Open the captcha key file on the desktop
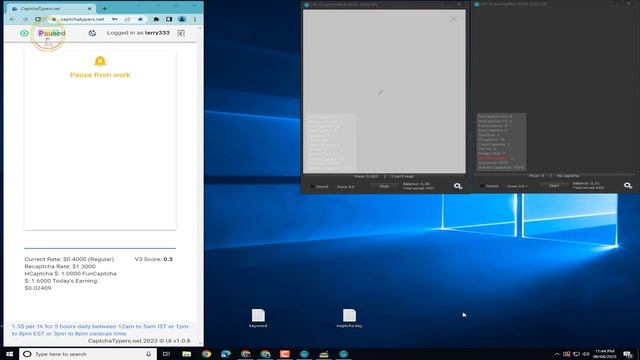This screenshot has width=640, height=360. (349, 318)
